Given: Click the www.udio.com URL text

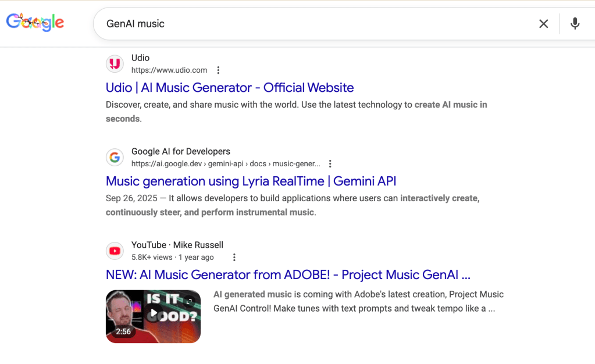Looking at the screenshot, I should pyautogui.click(x=169, y=70).
